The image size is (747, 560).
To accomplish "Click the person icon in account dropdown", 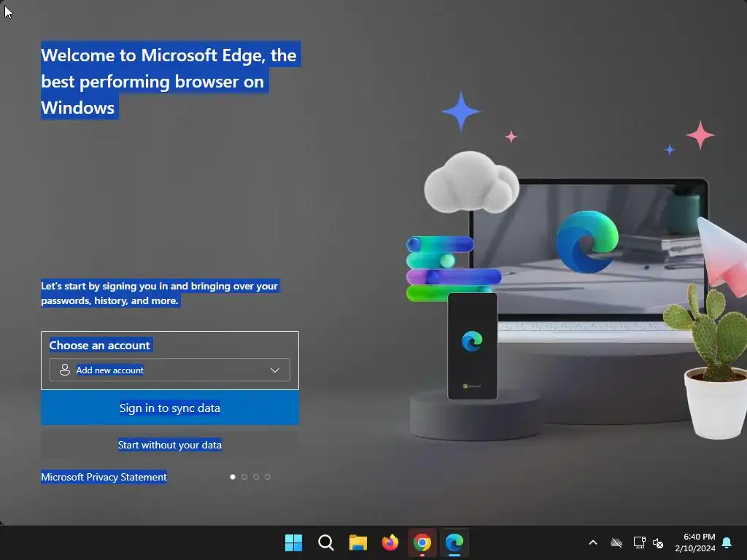I will tap(65, 370).
